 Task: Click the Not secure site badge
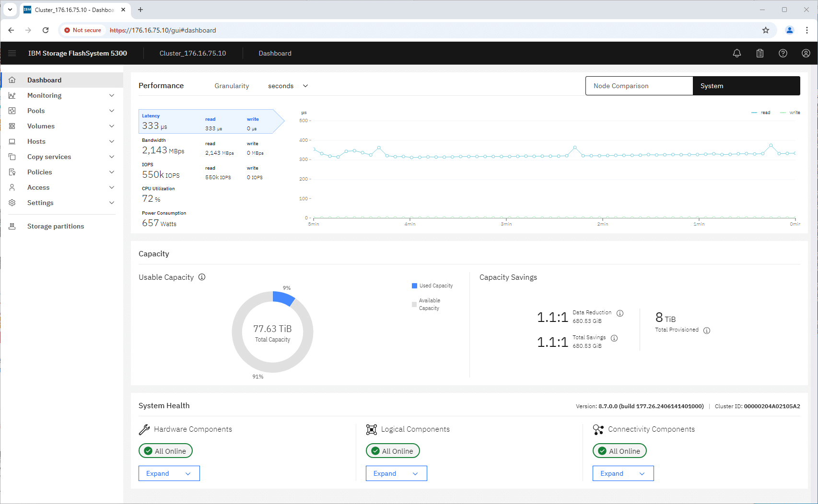82,30
